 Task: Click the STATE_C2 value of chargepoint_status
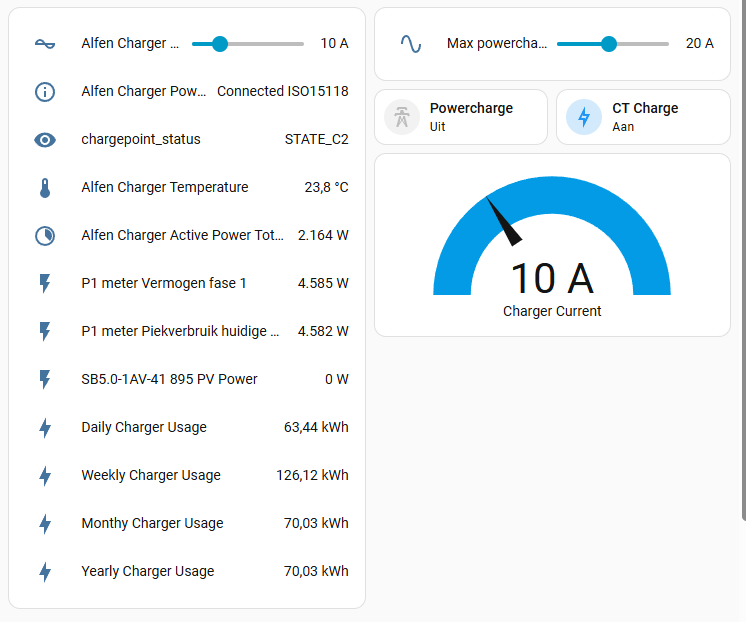[317, 139]
